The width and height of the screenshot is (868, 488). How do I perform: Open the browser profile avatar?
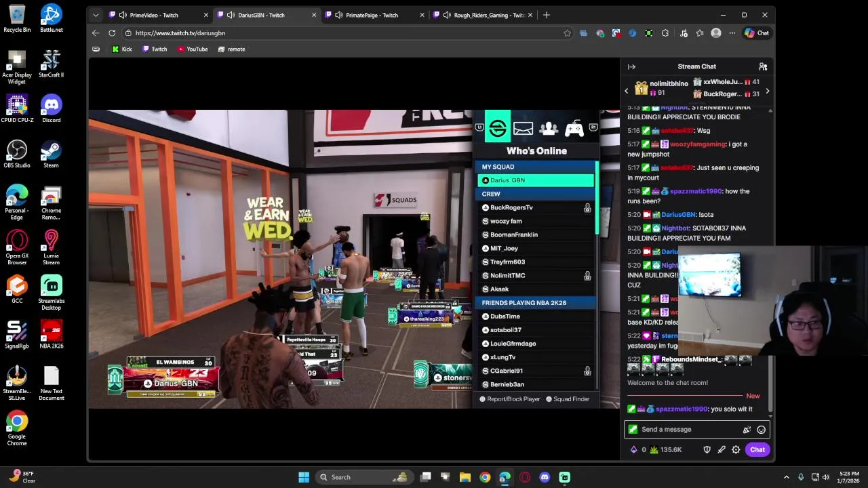[x=715, y=33]
